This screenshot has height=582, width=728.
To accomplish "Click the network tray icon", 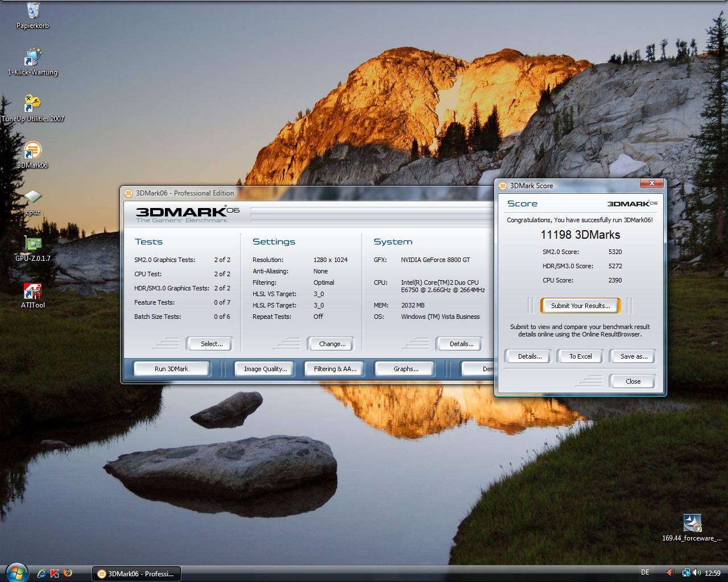I will (686, 573).
